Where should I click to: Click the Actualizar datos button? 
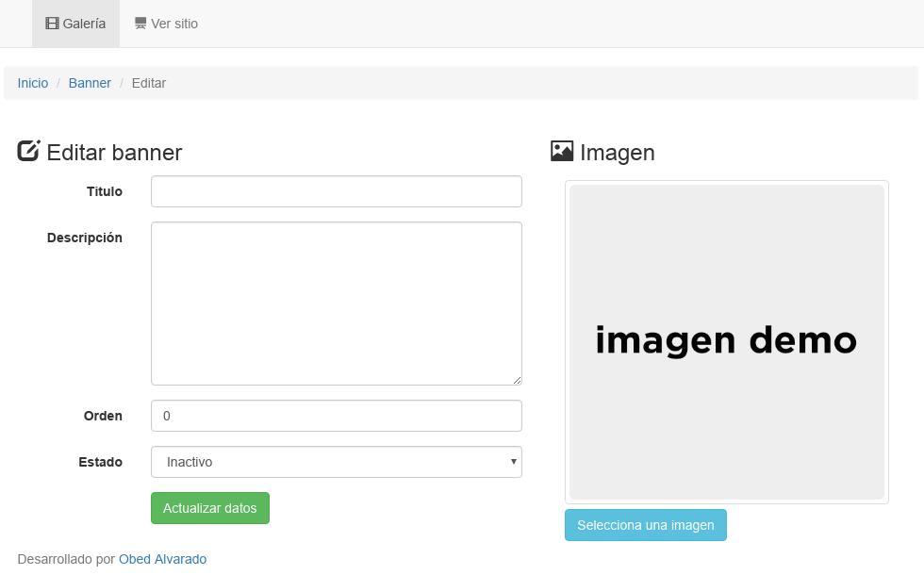(210, 508)
